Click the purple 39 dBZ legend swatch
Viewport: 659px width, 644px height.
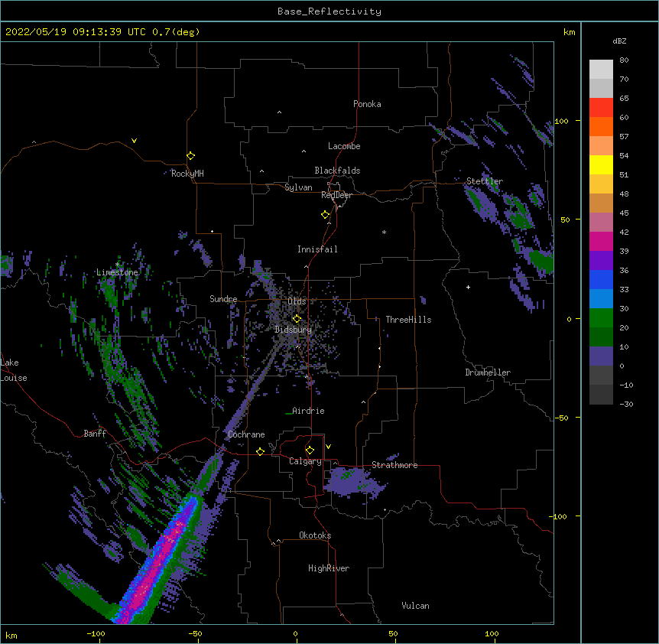coord(601,260)
